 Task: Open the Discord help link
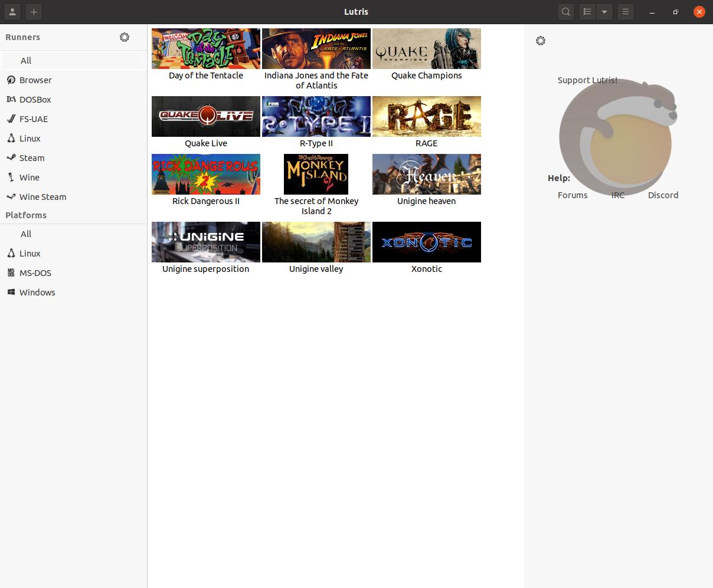tap(663, 195)
